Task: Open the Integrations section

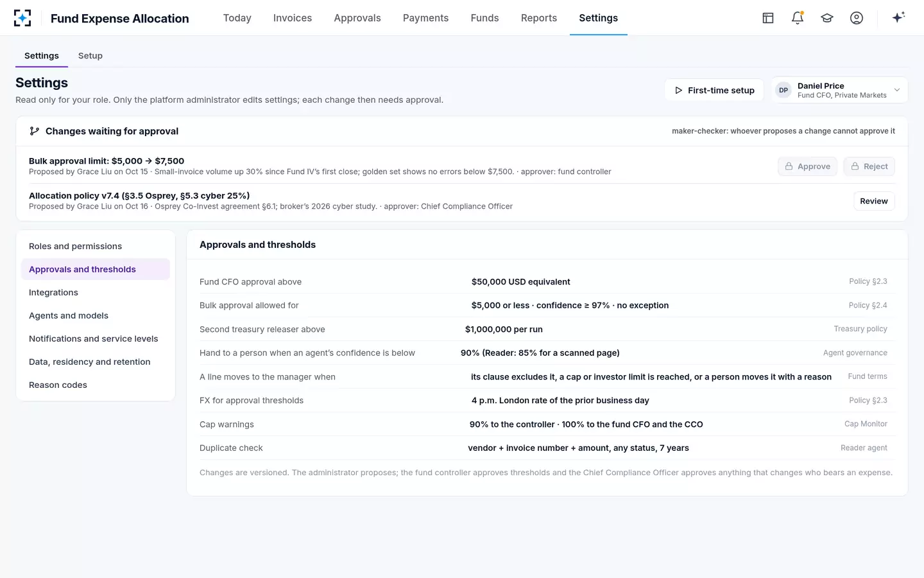Action: (96, 293)
